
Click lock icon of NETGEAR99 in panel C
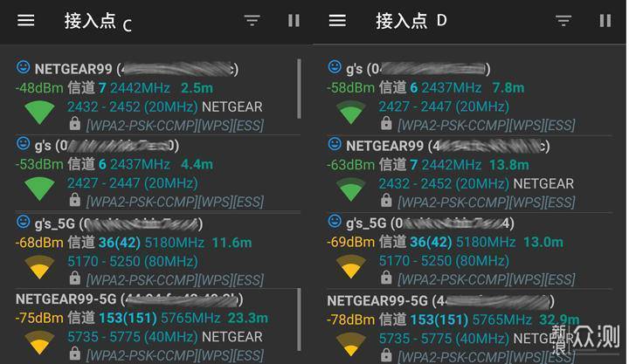pos(74,123)
